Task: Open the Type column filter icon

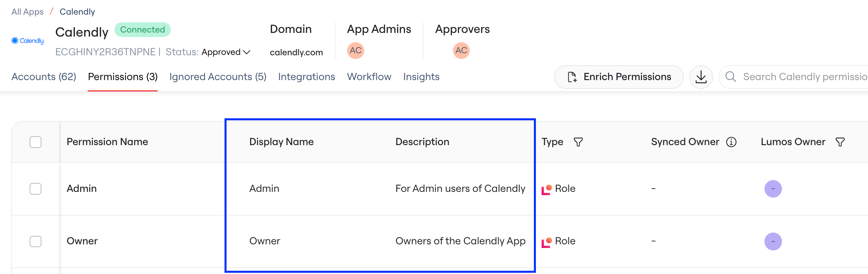Action: [578, 142]
